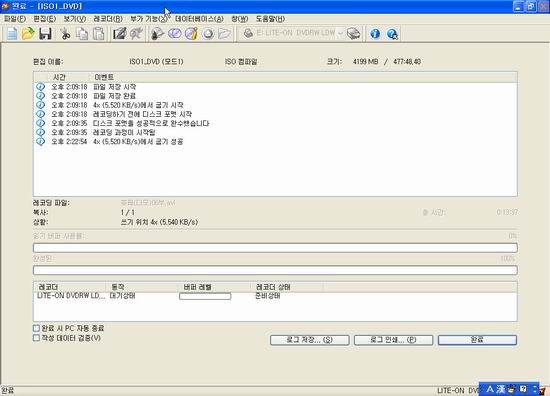Screen dimensions: 550x396
Task: Click the read buffer usage progress bar
Action: [x=275, y=248]
